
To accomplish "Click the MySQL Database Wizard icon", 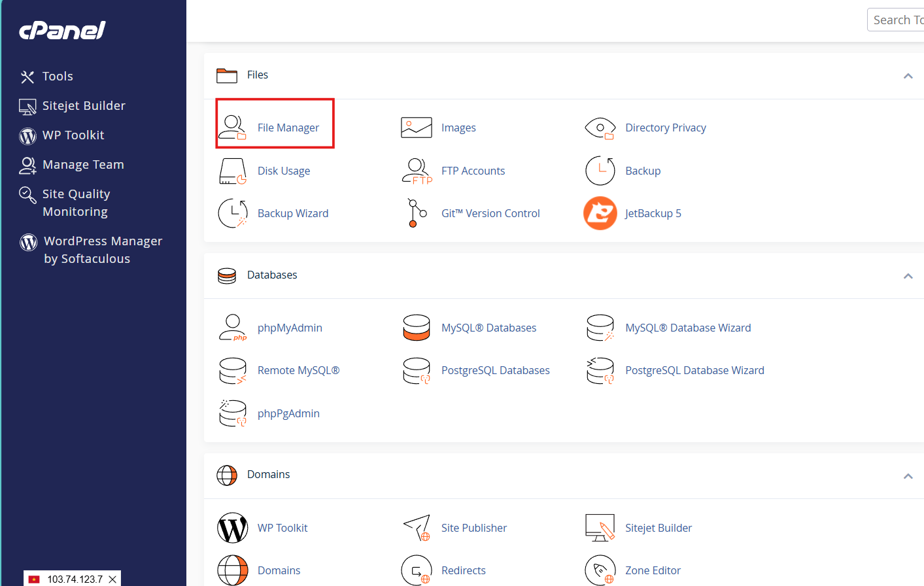I will coord(600,328).
